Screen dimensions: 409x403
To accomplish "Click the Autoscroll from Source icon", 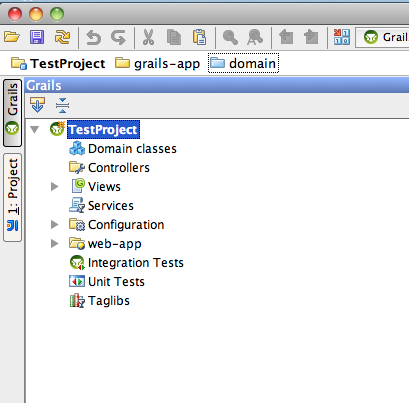I will pos(37,105).
